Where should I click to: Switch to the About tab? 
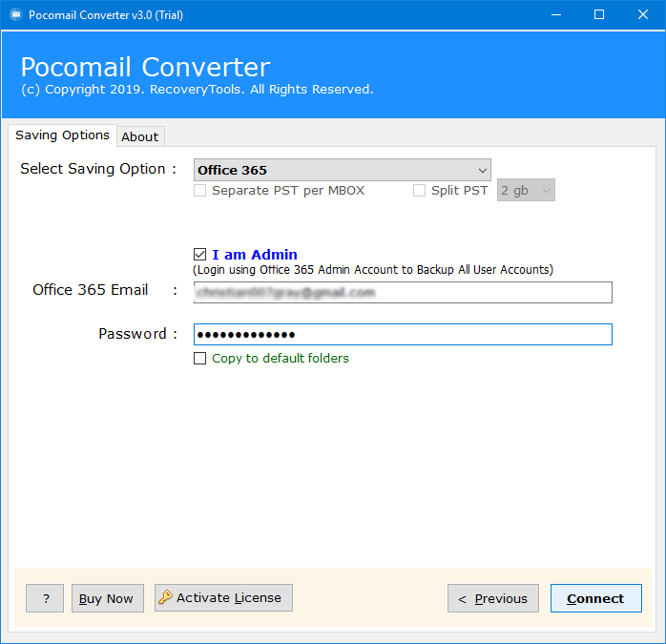coord(140,136)
